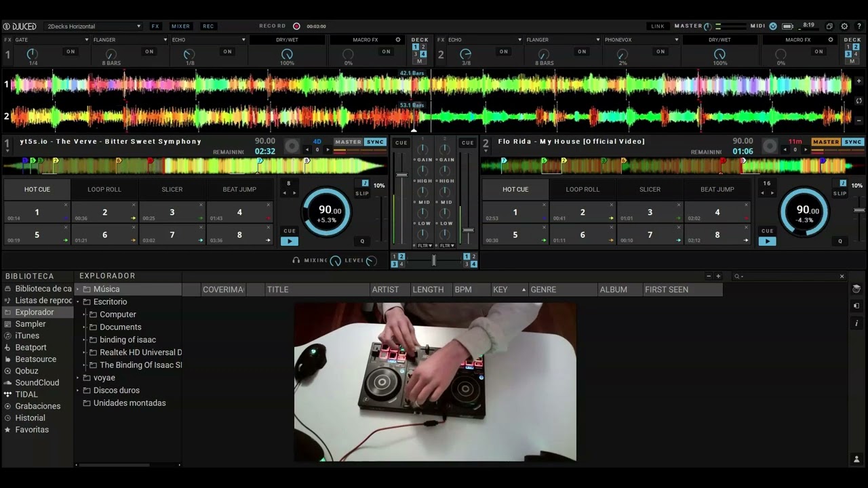Open the info panel icon on right sidebar

point(856,323)
